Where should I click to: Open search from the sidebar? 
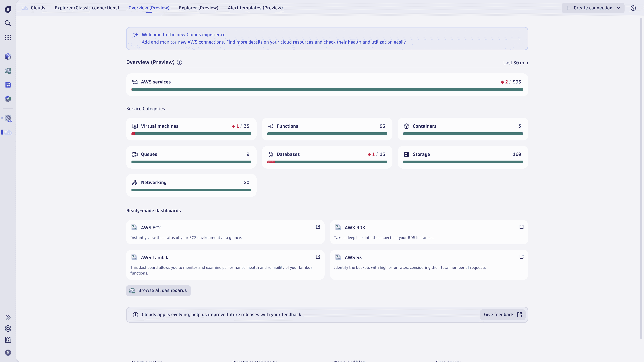point(8,23)
